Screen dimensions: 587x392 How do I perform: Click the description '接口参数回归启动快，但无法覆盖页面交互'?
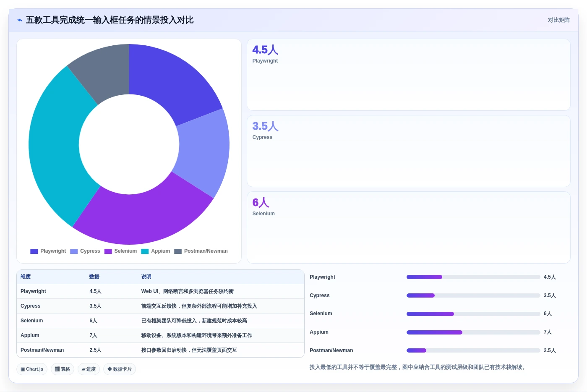189,350
